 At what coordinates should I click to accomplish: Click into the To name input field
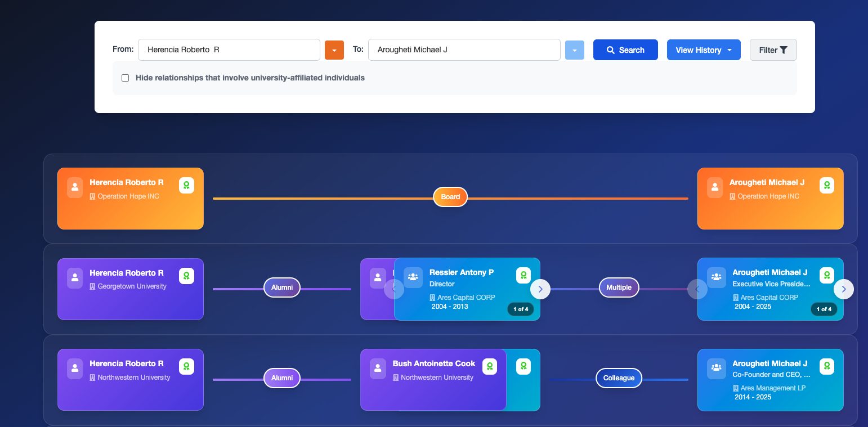[464, 50]
